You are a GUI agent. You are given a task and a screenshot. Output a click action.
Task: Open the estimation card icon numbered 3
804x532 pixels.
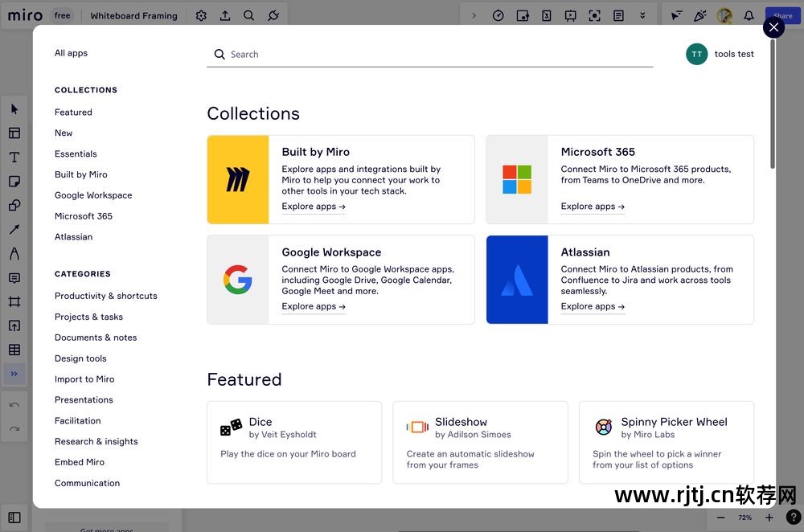pos(547,16)
